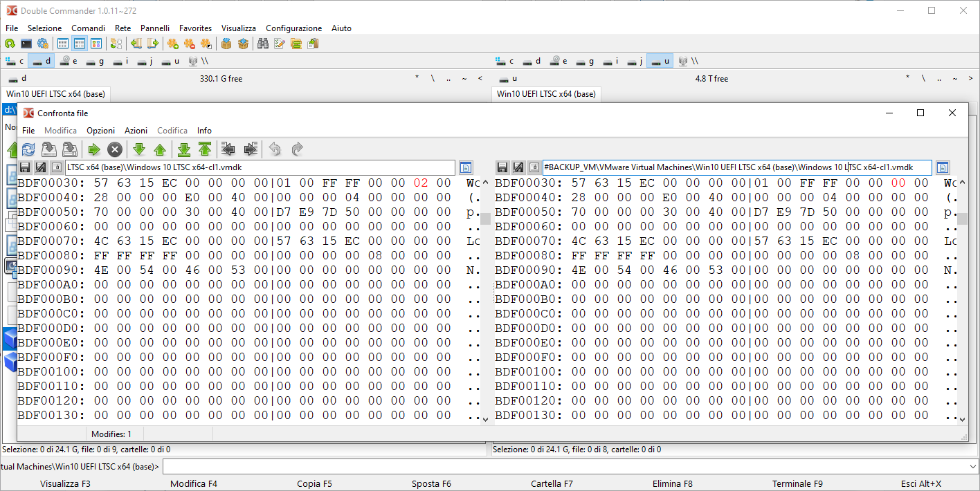Click the copy names to clipboard icon

point(313,44)
